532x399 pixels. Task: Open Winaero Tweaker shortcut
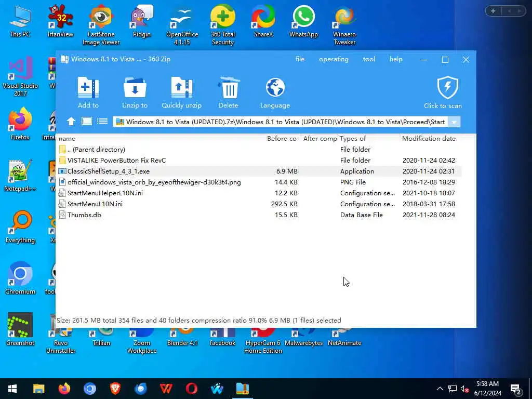(x=344, y=25)
